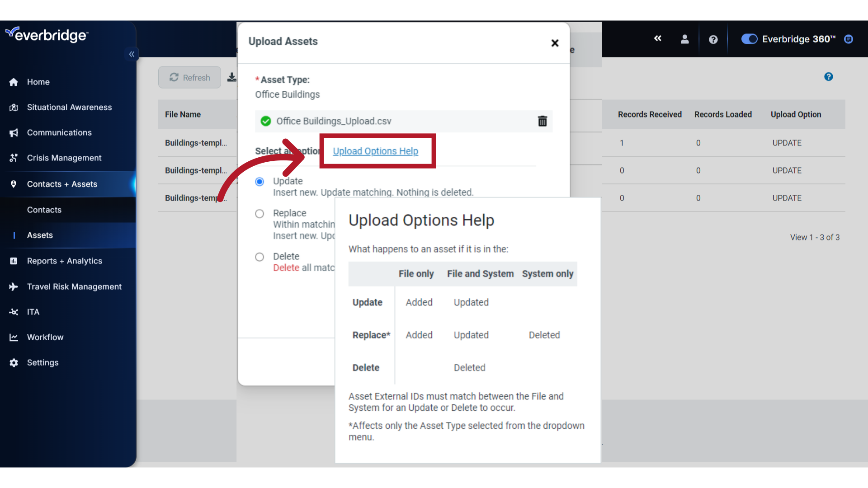Click the double-chevron collapse control in the top bar
Image resolution: width=868 pixels, height=488 pixels.
[658, 39]
